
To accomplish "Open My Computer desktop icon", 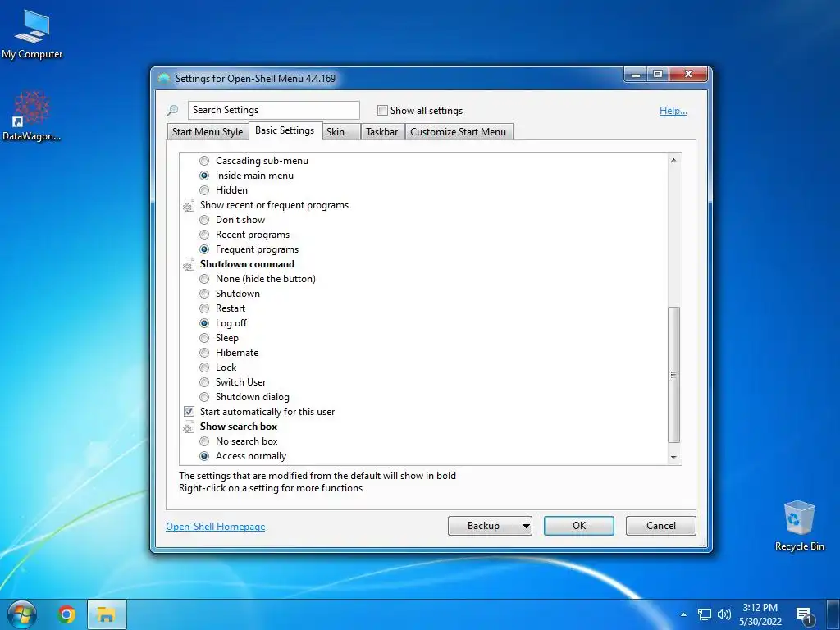I will (32, 33).
